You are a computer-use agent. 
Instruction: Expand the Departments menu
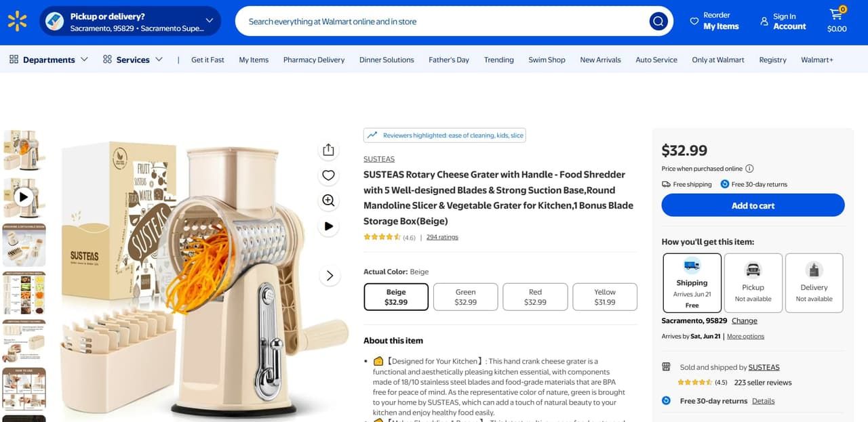(x=49, y=60)
